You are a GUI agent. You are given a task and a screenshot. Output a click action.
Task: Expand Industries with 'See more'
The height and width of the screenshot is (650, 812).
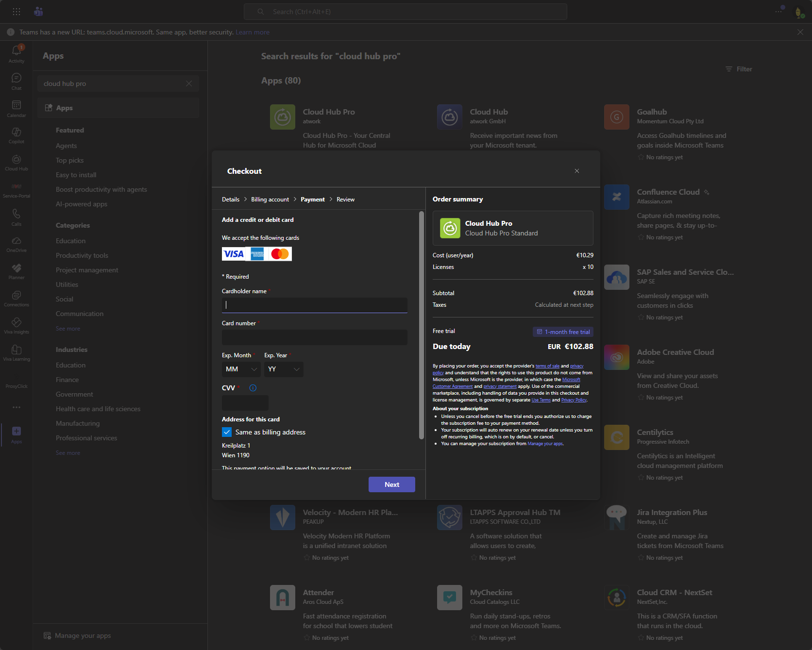68,453
